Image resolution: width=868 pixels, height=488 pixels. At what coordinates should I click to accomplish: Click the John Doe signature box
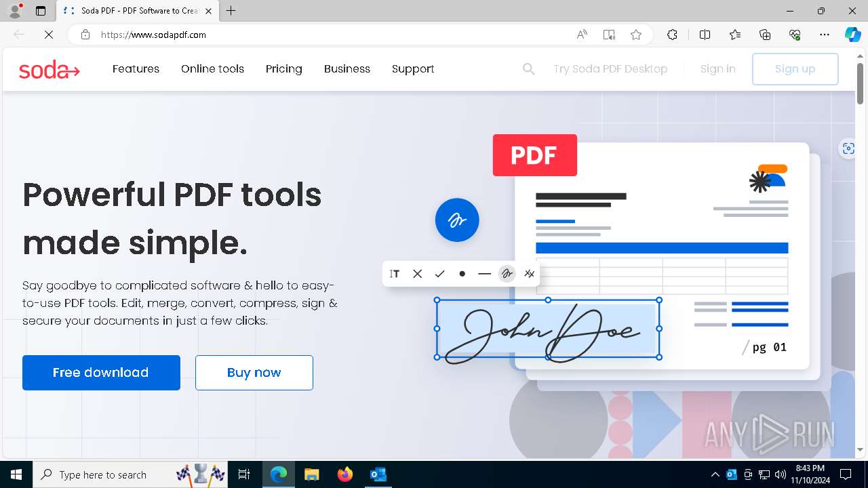(x=548, y=329)
